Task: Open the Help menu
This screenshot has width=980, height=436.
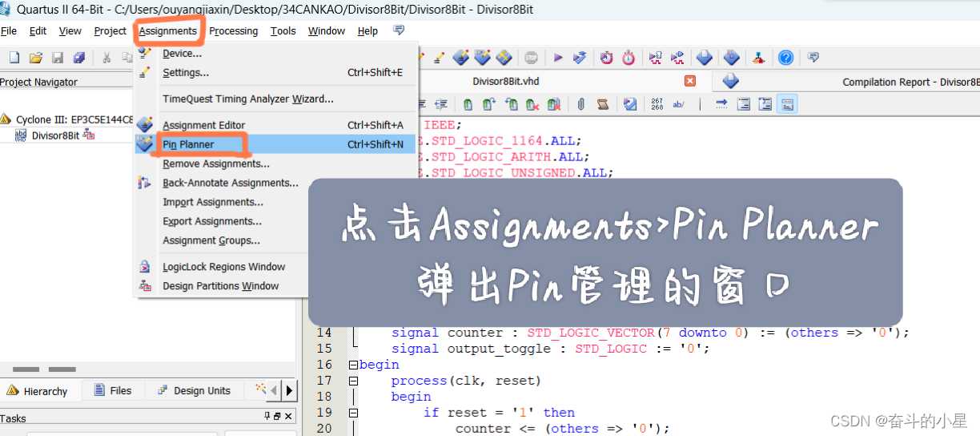Action: (367, 31)
